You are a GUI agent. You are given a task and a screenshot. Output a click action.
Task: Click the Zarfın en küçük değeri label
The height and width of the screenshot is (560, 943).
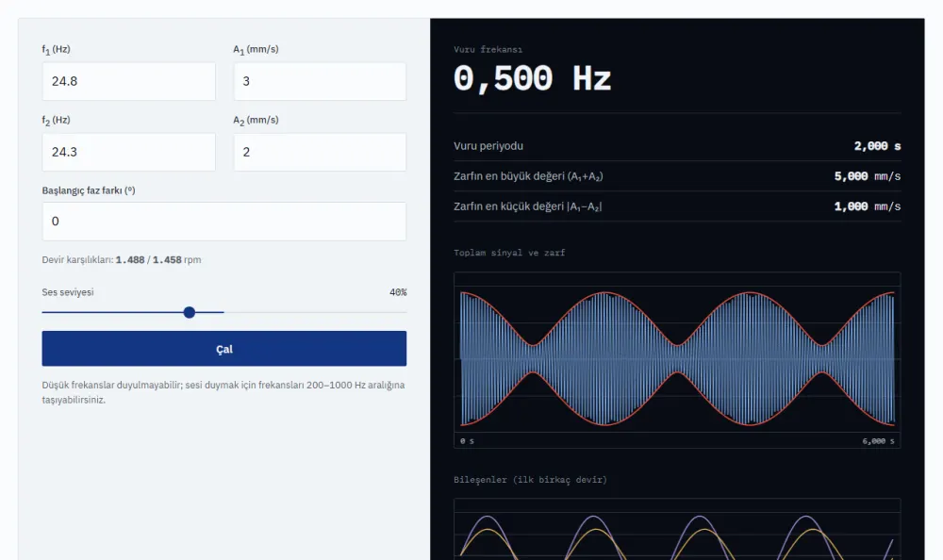[527, 206]
